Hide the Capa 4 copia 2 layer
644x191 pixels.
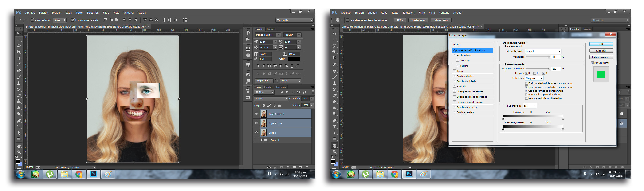[x=256, y=114]
